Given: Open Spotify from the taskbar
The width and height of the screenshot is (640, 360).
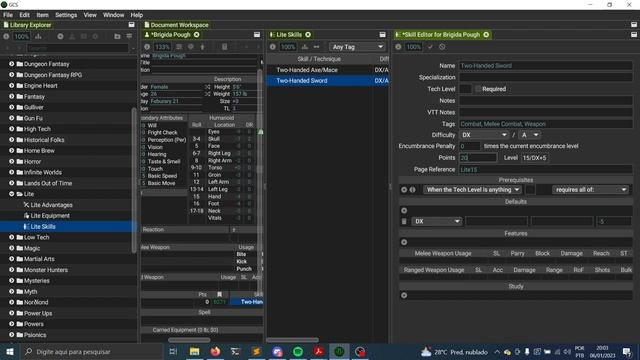Looking at the screenshot, I should [x=298, y=351].
